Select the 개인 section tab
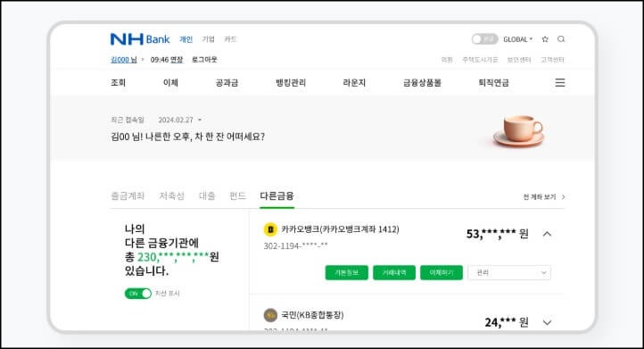 [186, 39]
